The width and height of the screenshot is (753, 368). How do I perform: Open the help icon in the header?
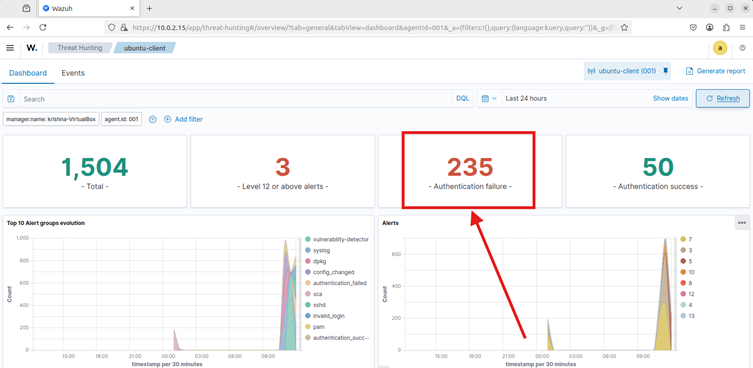pyautogui.click(x=742, y=48)
